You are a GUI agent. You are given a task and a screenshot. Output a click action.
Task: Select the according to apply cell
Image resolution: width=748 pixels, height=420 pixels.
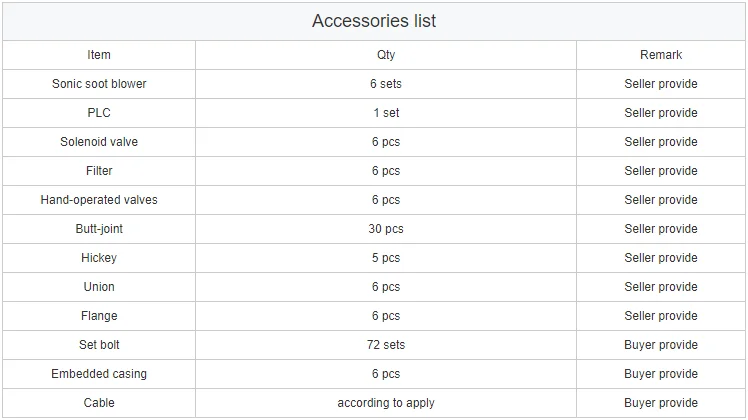click(386, 403)
